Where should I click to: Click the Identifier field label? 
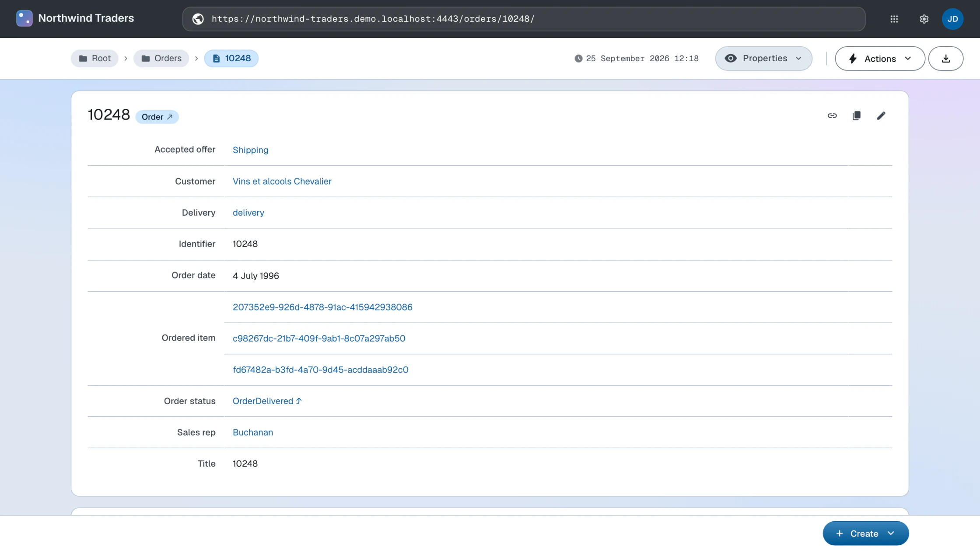tap(197, 244)
